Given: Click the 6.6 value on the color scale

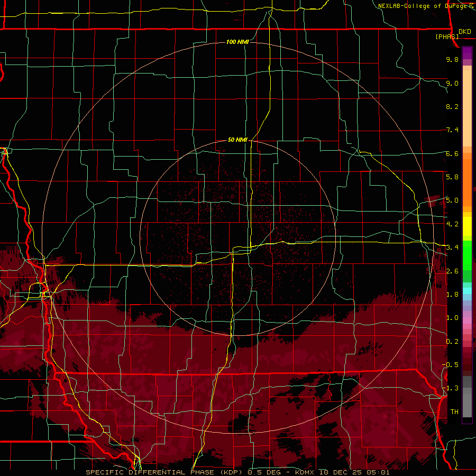Looking at the screenshot, I should (x=452, y=153).
